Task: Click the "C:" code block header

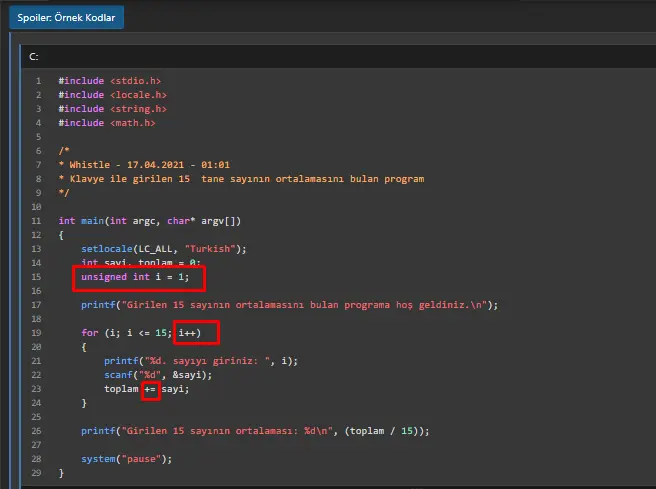Action: click(35, 58)
